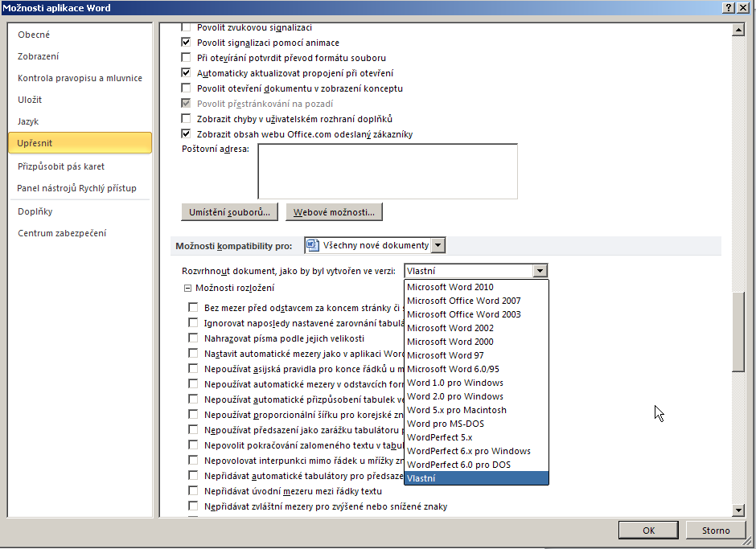Switch to the Uložit category

pos(80,100)
